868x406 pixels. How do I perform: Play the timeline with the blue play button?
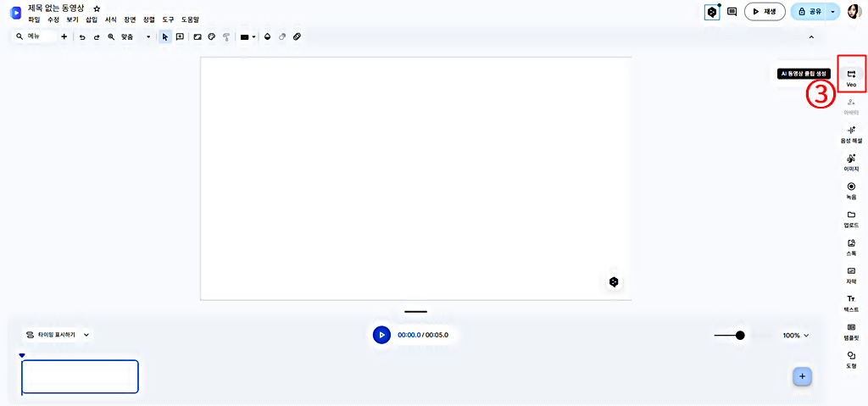click(381, 335)
